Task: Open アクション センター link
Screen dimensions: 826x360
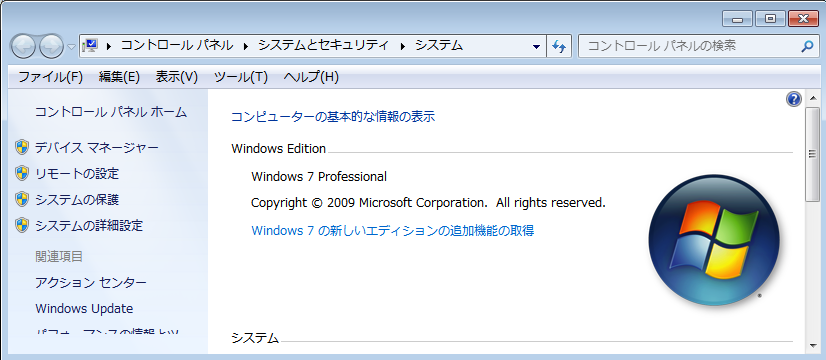Action: [91, 283]
